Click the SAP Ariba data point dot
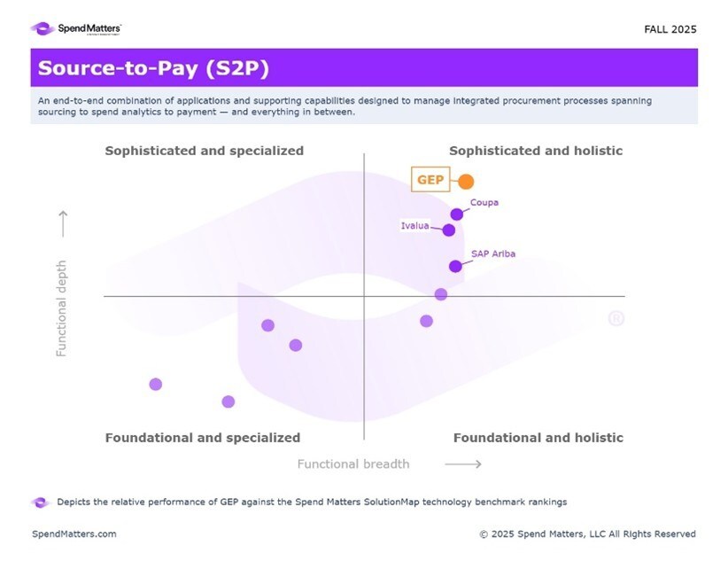 (x=455, y=266)
